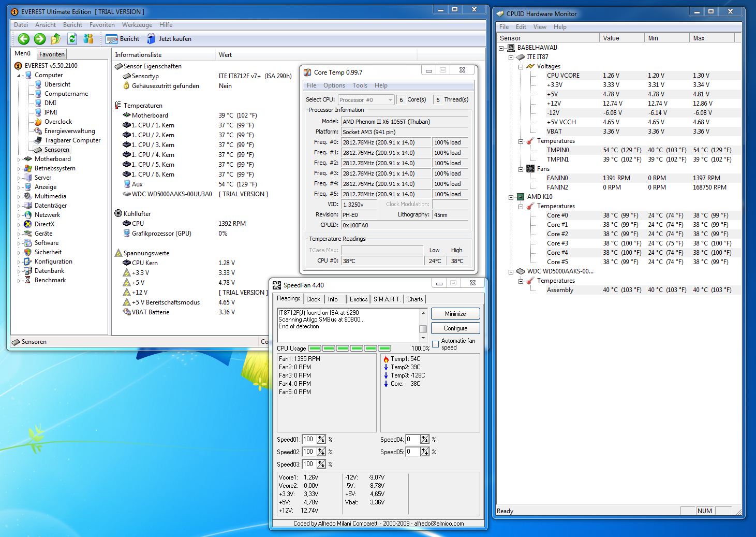Image resolution: width=756 pixels, height=537 pixels.
Task: Click the Value column header in Hardware Monitor
Action: pyautogui.click(x=622, y=38)
